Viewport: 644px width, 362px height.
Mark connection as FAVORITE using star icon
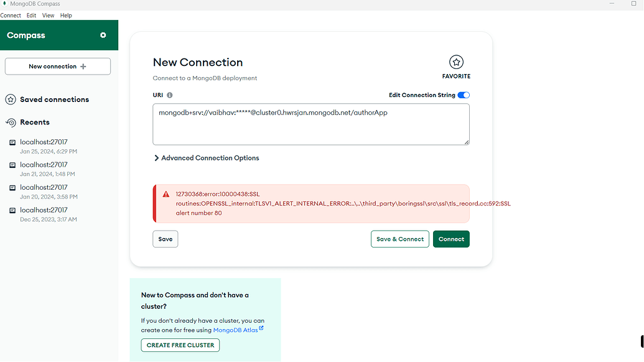click(x=456, y=62)
